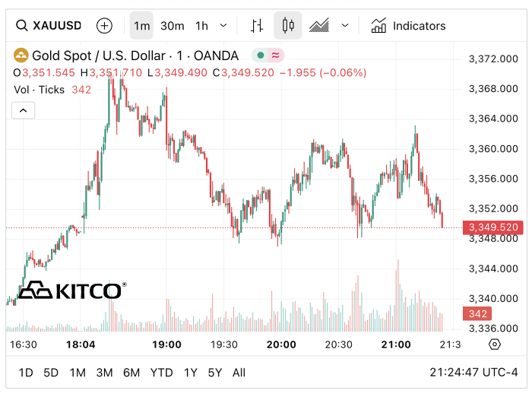The image size is (532, 394).
Task: Click the 3,372.000 price axis label
Action: (493, 59)
